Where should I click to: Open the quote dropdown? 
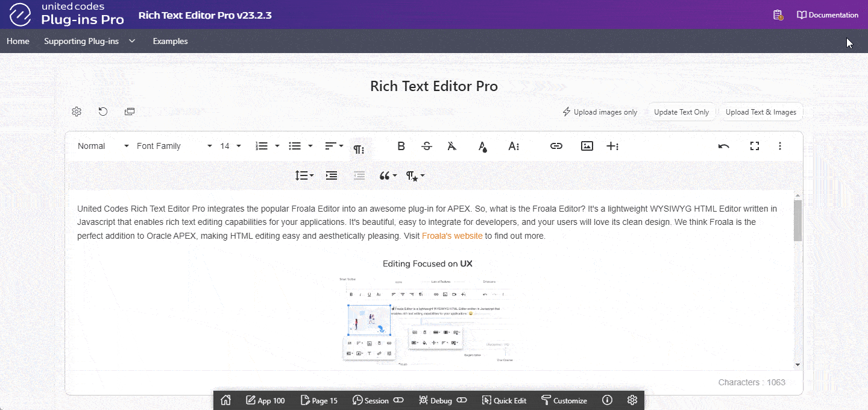(388, 175)
